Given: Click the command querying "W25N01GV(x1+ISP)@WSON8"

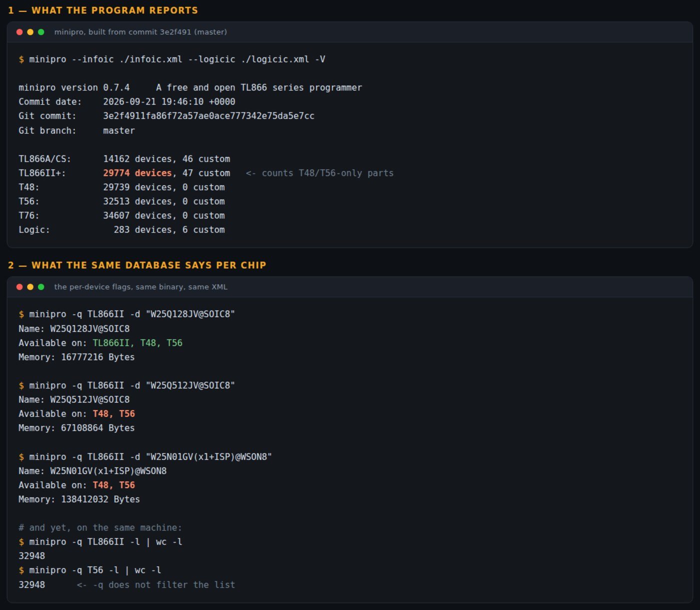Looking at the screenshot, I should (x=150, y=457).
